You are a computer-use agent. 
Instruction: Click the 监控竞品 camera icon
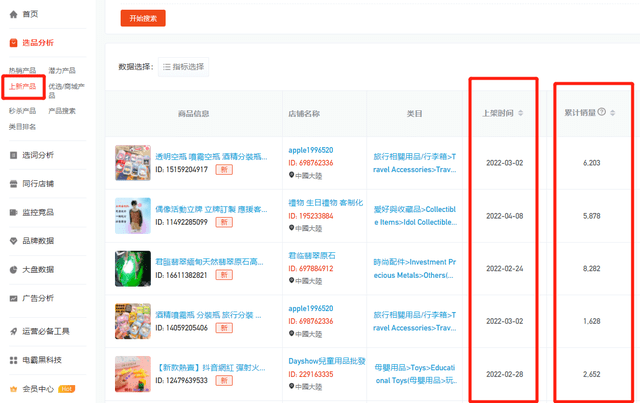coord(13,212)
